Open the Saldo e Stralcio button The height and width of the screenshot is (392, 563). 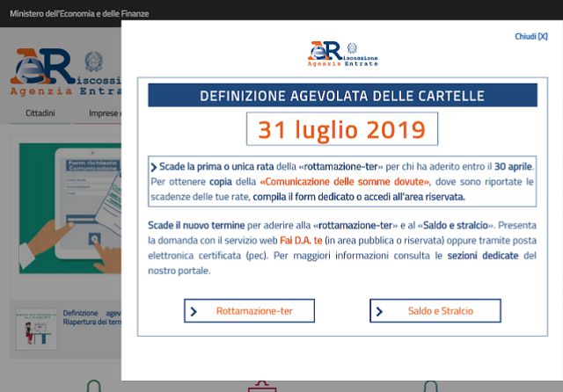[x=435, y=310]
